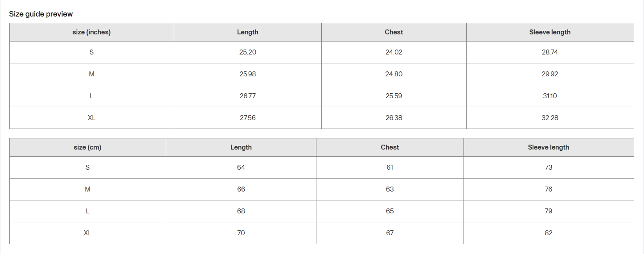Click the cm table Sleeve length header

tap(548, 147)
